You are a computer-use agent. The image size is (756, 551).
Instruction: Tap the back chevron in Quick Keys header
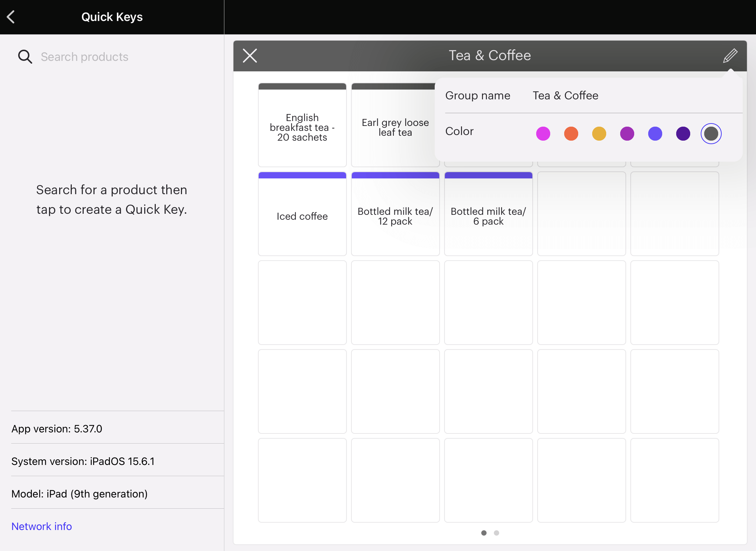point(11,17)
